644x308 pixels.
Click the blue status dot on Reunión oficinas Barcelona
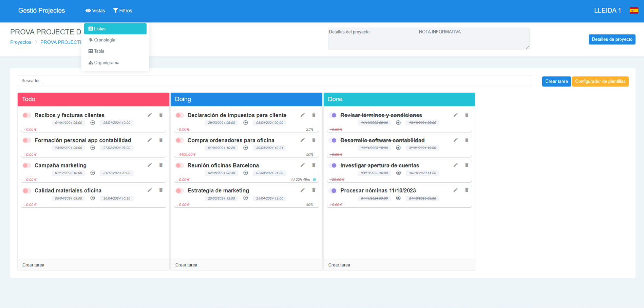[315, 180]
